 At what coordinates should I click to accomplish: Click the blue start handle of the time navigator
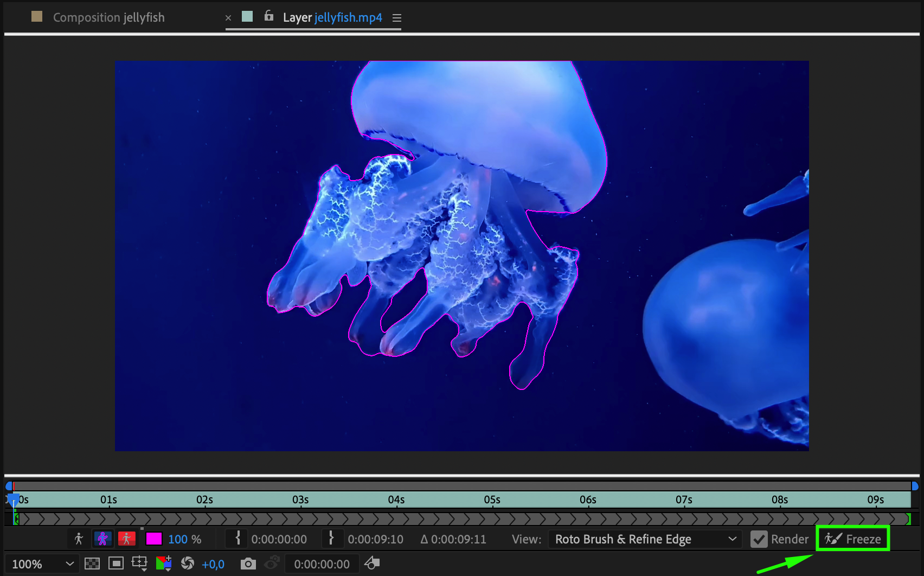pyautogui.click(x=9, y=486)
